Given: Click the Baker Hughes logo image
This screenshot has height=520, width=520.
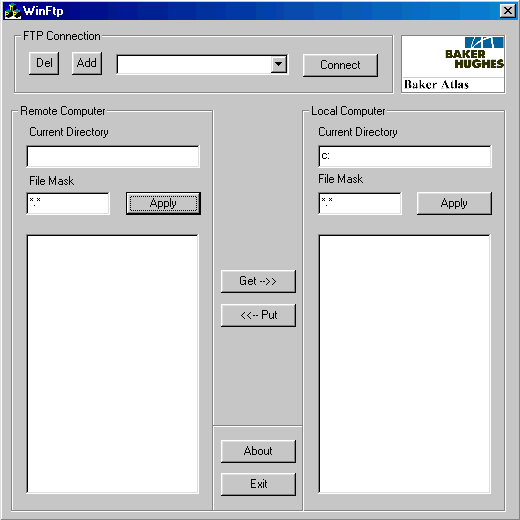Looking at the screenshot, I should click(453, 64).
